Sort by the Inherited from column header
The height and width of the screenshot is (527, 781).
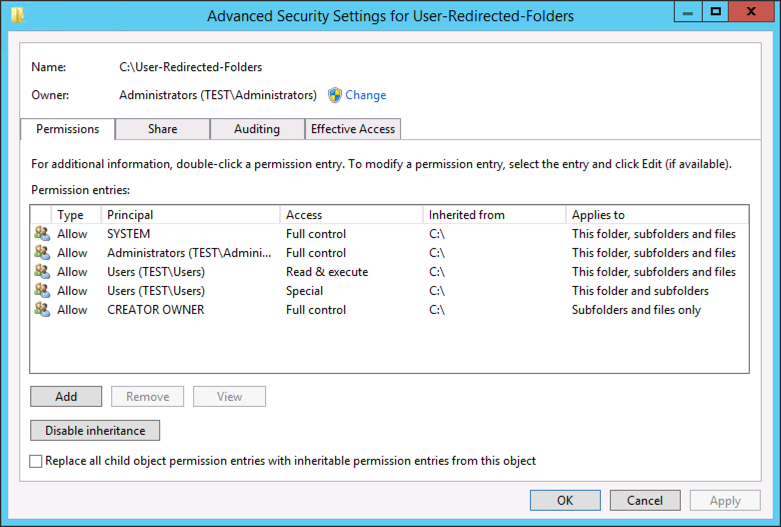point(495,215)
